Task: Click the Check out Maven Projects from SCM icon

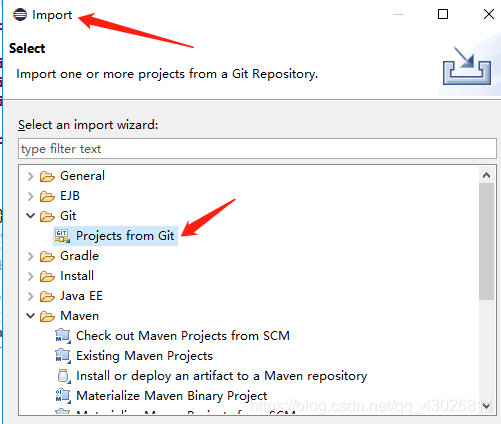Action: (63, 336)
